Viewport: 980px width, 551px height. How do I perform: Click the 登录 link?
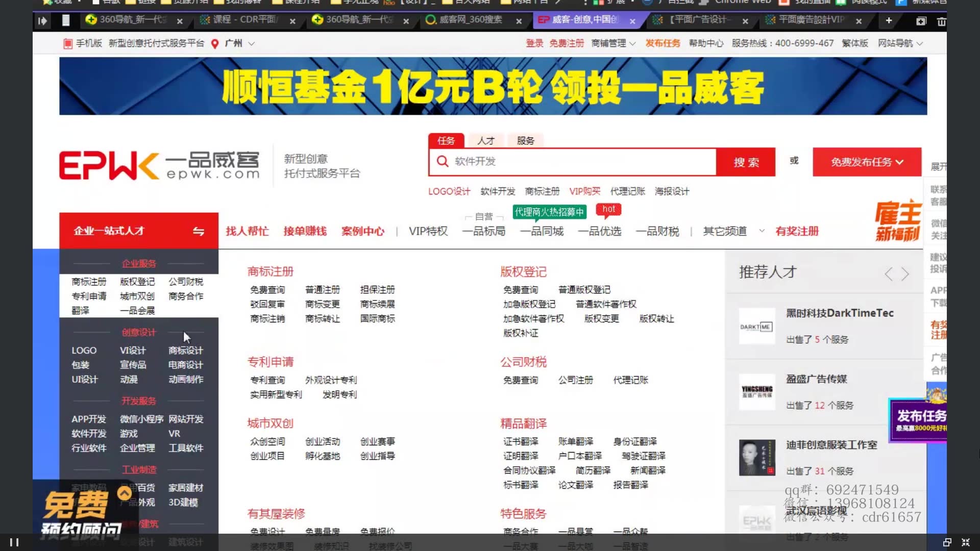[x=534, y=43]
